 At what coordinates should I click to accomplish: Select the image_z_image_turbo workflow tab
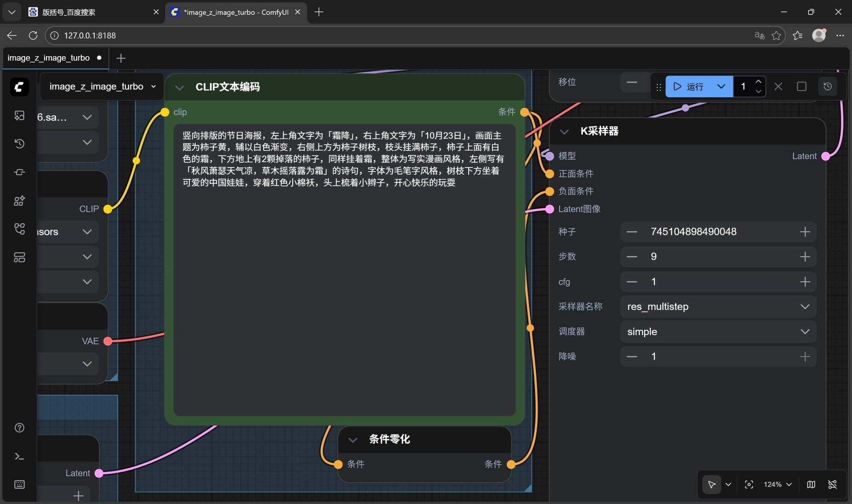click(x=49, y=58)
